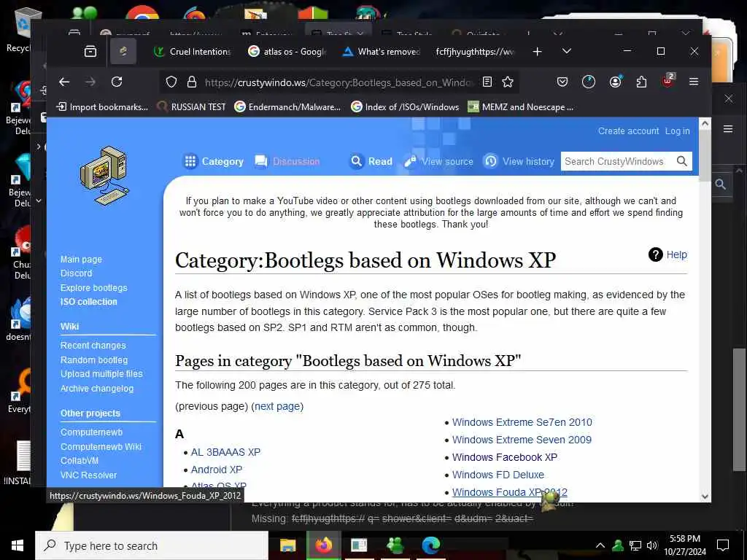Click the Search CrustyWindows input field
The height and width of the screenshot is (560, 747).
click(617, 161)
